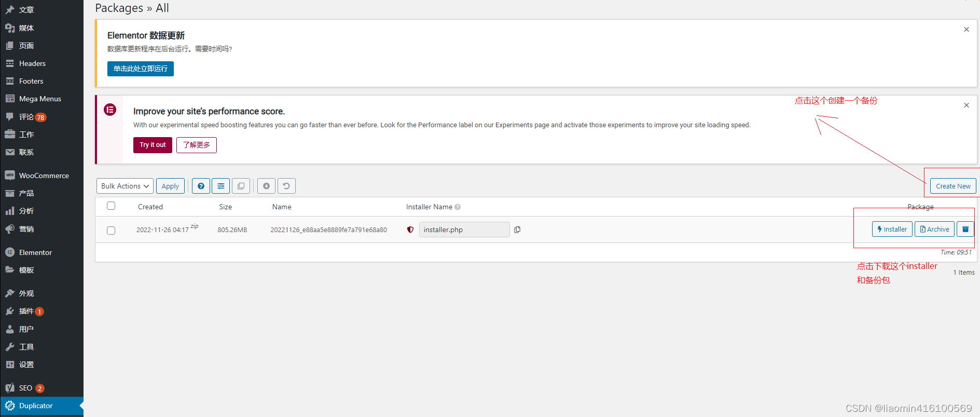Viewport: 980px width, 417px height.
Task: Click the Elementor logo icon in sidebar
Action: click(x=10, y=252)
